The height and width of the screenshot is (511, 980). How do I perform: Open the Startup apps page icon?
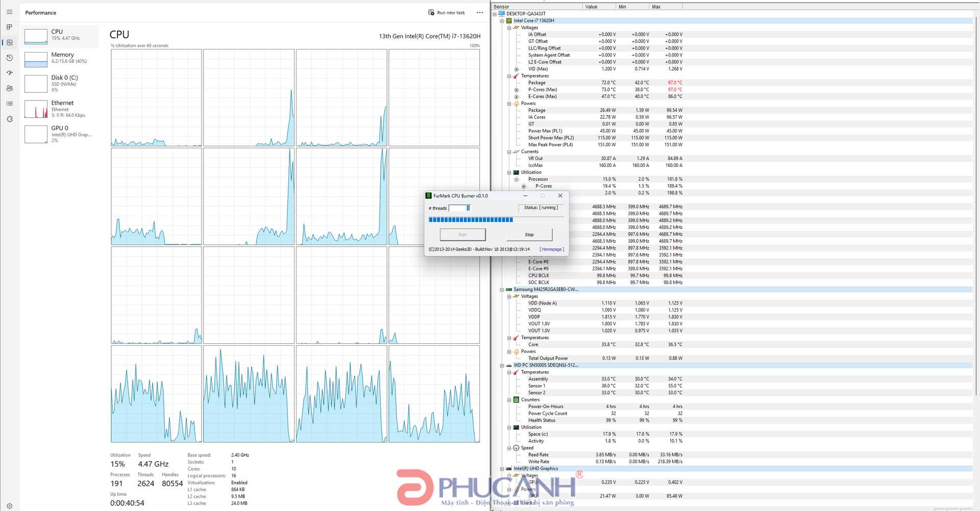9,73
